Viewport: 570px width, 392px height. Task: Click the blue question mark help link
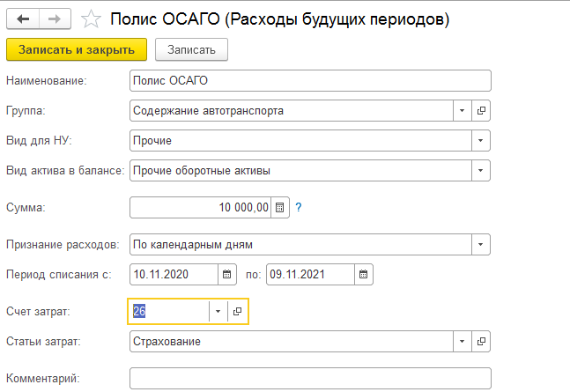299,207
